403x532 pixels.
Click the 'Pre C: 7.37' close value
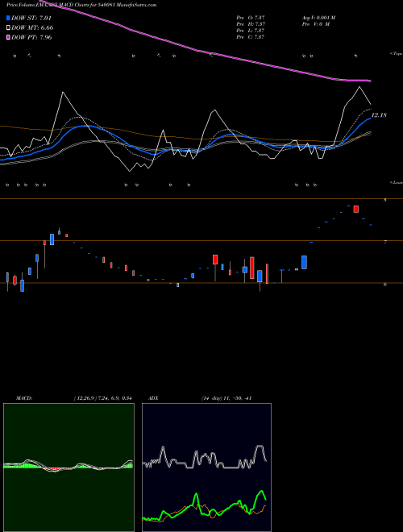click(251, 37)
